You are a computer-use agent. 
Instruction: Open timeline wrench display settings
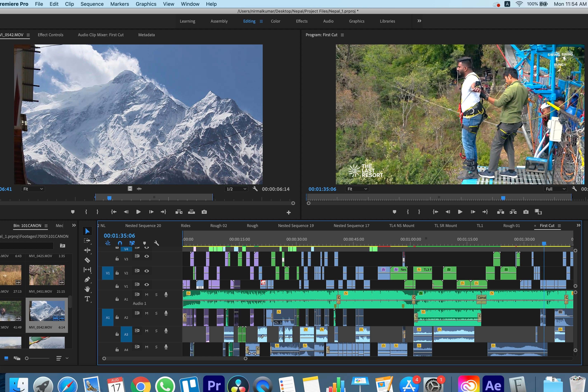[x=157, y=243]
